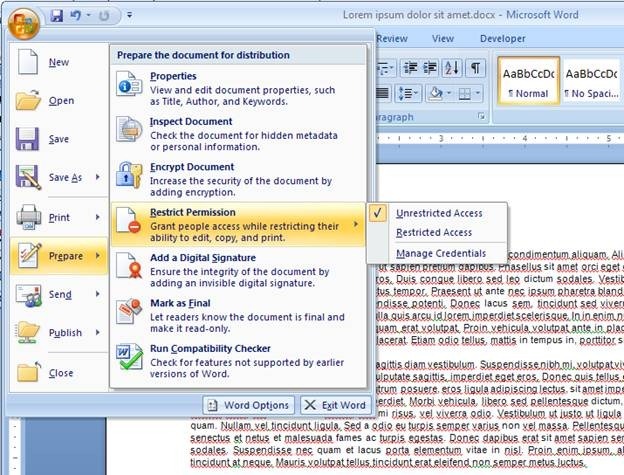Select the Open menu item
The image size is (624, 475).
click(x=59, y=101)
